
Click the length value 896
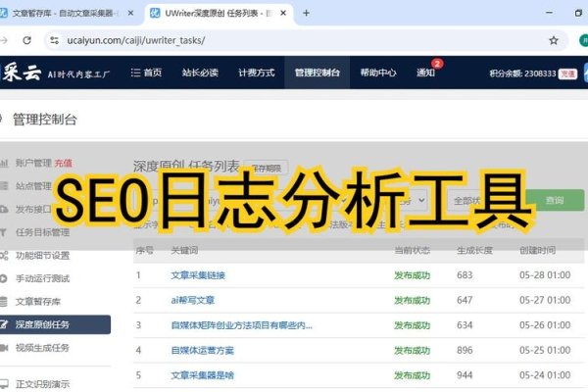[465, 350]
